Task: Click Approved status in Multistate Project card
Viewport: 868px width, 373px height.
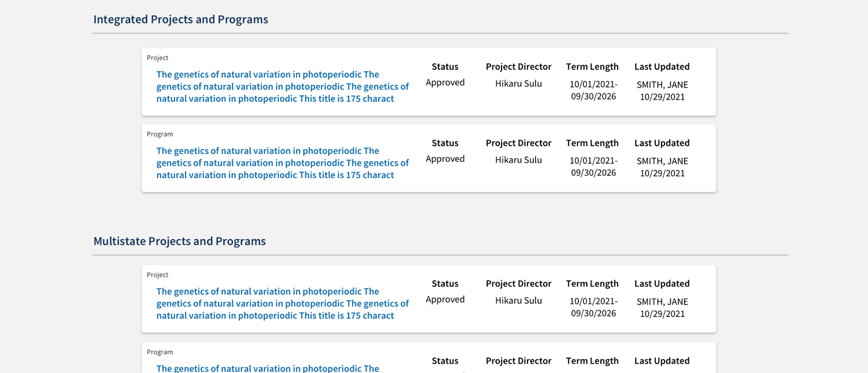Action: pyautogui.click(x=445, y=299)
